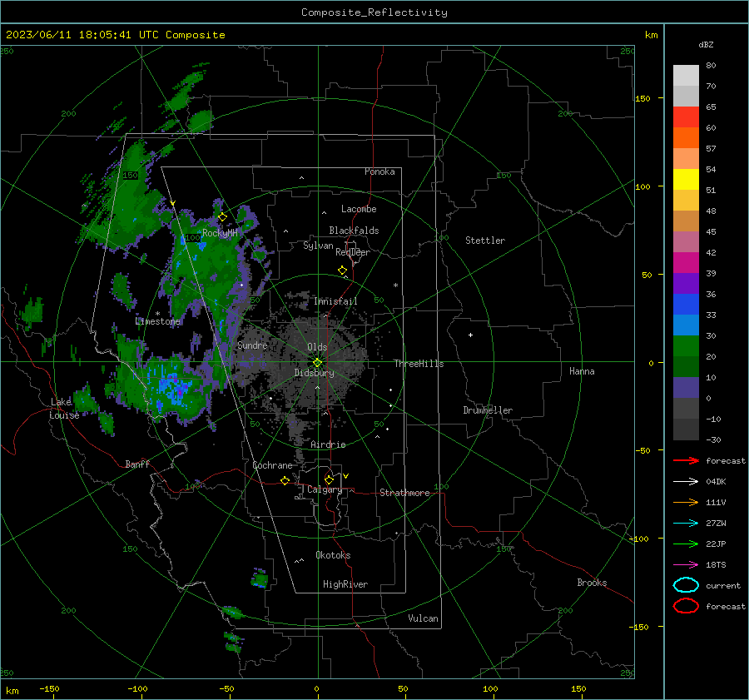Click the red forecast ellipse icon
The height and width of the screenshot is (700, 749).
tap(686, 606)
